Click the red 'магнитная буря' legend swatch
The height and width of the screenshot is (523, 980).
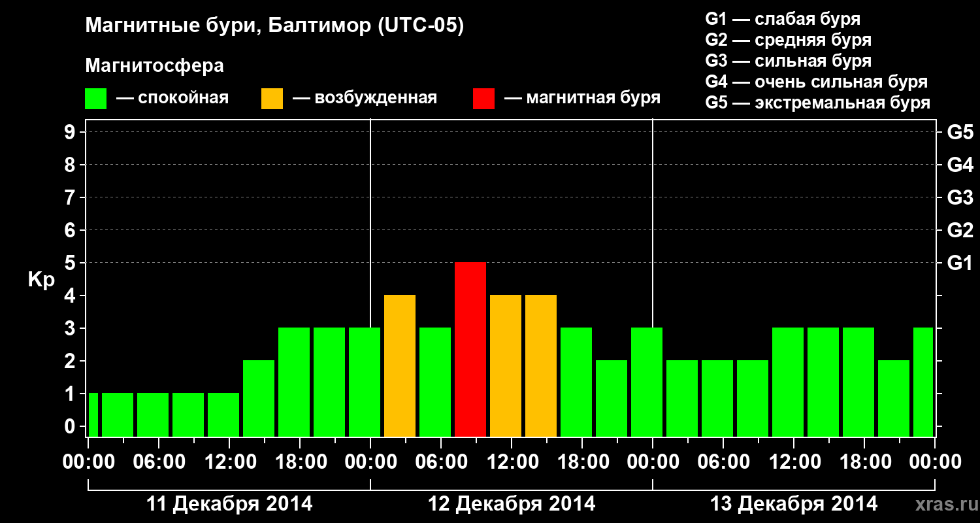tap(483, 98)
